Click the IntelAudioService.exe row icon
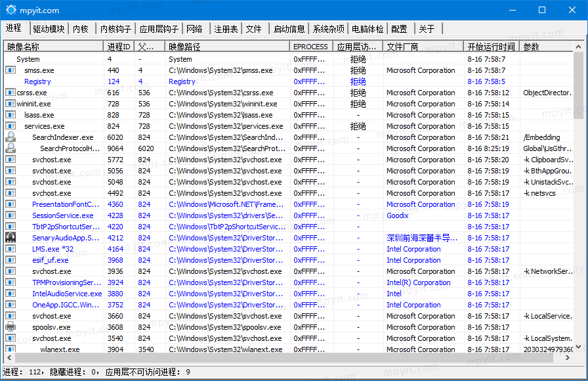The width and height of the screenshot is (588, 381). (10, 294)
